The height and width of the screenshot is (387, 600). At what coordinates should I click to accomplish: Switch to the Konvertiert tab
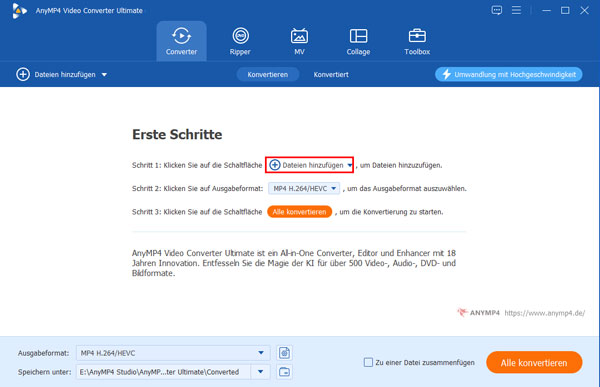click(331, 75)
